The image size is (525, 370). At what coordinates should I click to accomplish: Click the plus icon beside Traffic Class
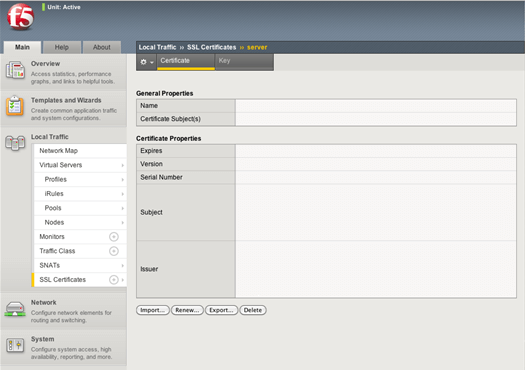coord(114,251)
